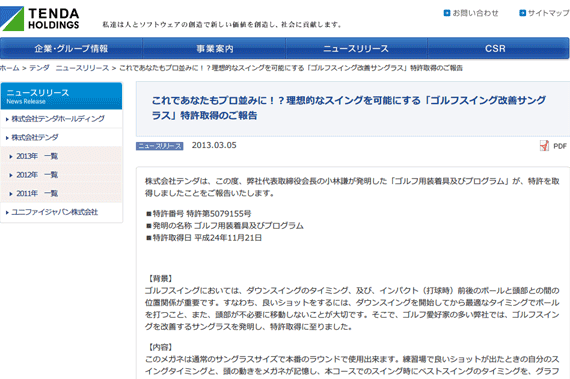Click the PDF text label
Image resolution: width=570 pixels, height=379 pixels.
click(560, 146)
